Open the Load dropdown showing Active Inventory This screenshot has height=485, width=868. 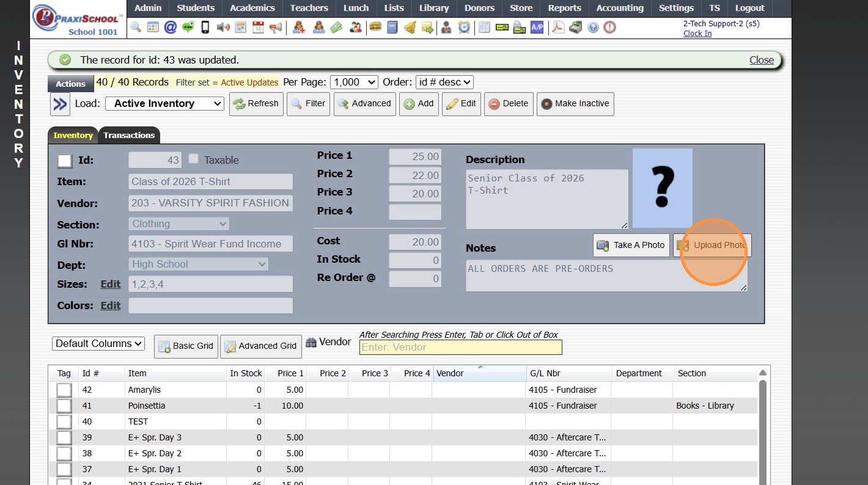click(165, 104)
